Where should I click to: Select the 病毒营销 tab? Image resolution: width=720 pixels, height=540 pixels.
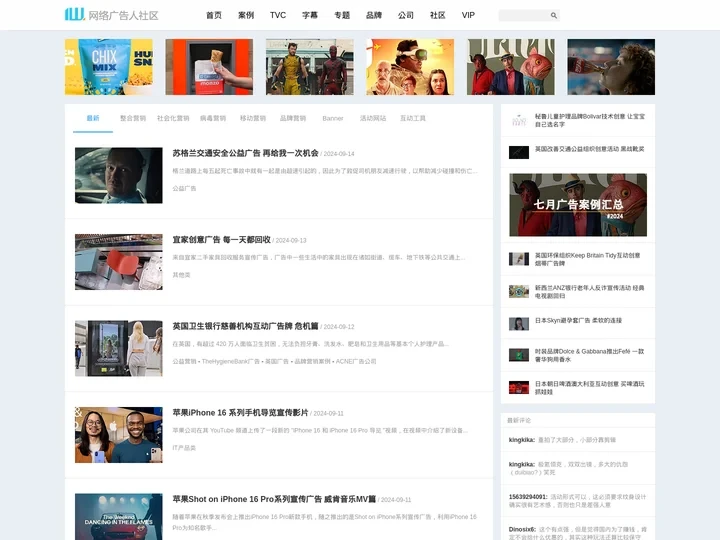tap(213, 118)
